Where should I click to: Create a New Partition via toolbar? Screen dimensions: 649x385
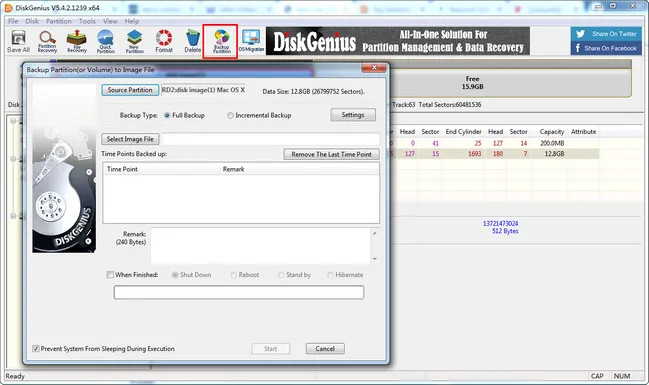135,41
